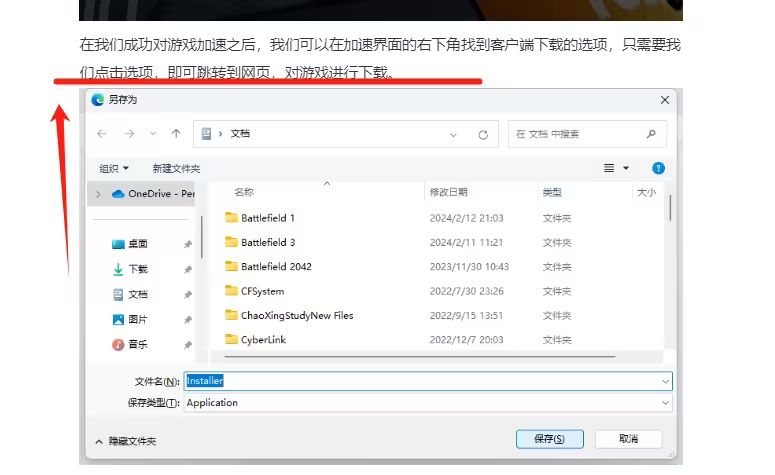Open the 组织 menu

tap(114, 169)
